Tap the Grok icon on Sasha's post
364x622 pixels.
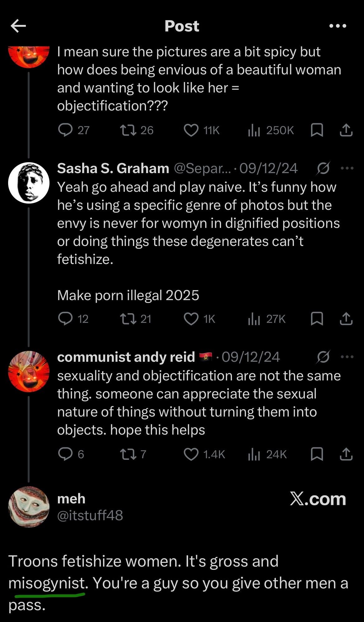coord(323,168)
